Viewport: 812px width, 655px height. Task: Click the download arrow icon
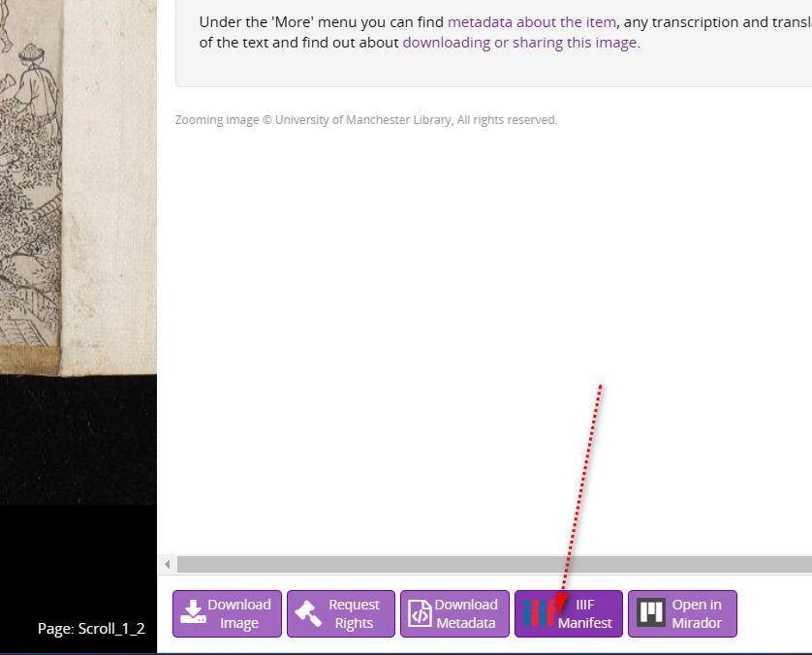[193, 613]
